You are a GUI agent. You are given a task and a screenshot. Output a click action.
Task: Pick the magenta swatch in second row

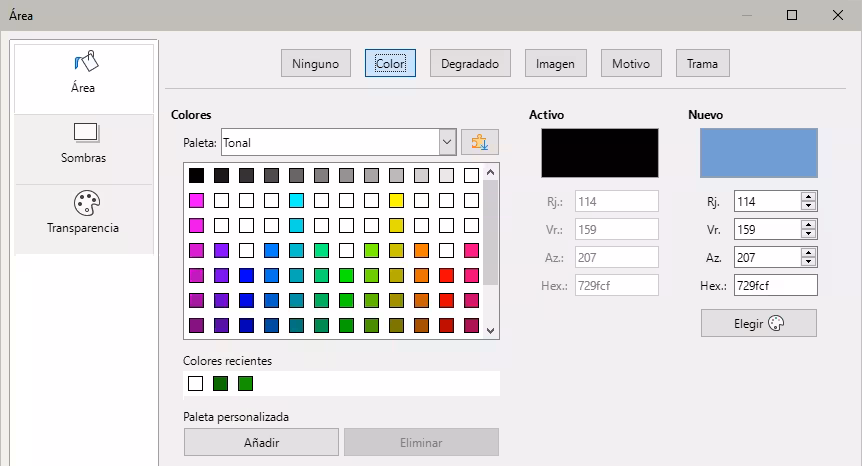(x=196, y=201)
